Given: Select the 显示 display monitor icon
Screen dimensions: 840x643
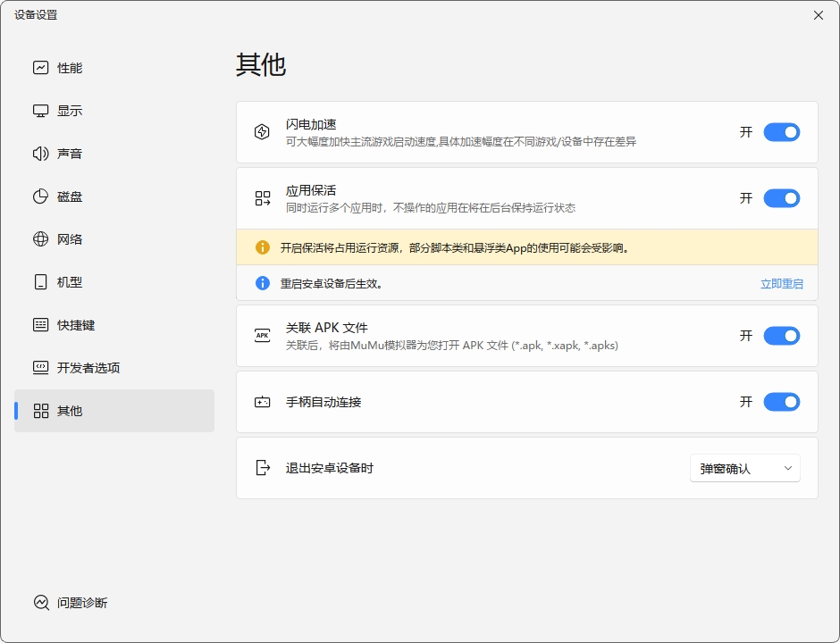Looking at the screenshot, I should 41,110.
